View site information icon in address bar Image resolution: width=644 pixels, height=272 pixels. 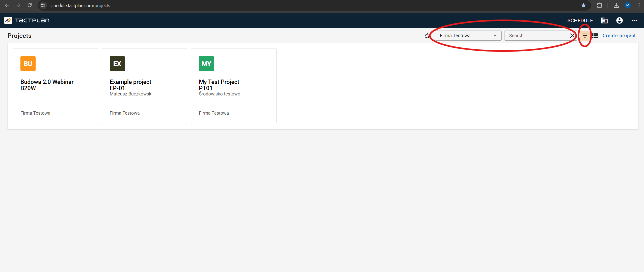tap(43, 5)
